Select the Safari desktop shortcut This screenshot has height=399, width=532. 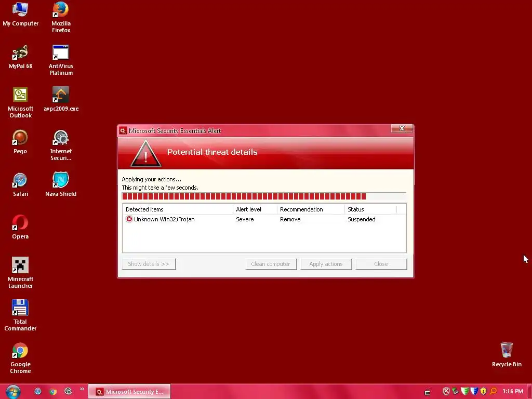click(20, 184)
